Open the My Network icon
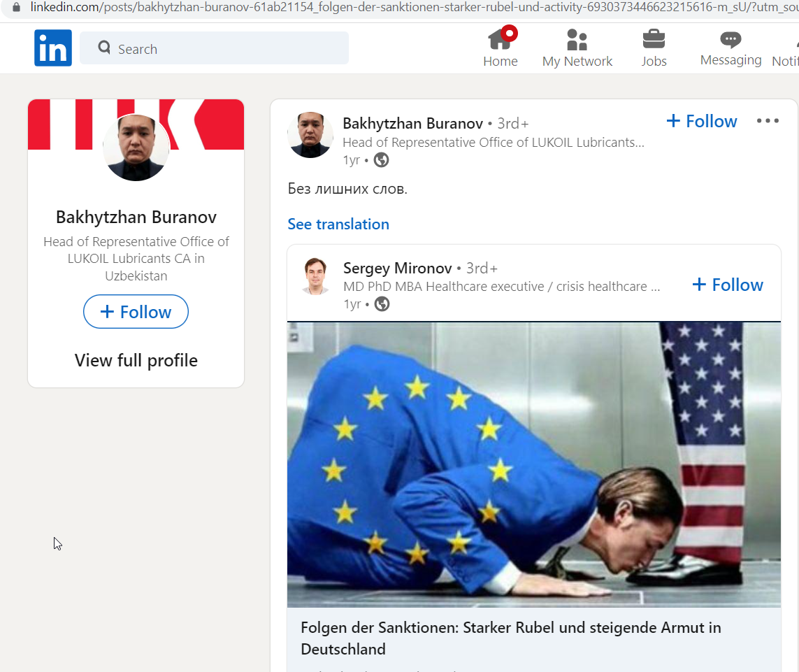Screen dimensions: 799x672 577,40
